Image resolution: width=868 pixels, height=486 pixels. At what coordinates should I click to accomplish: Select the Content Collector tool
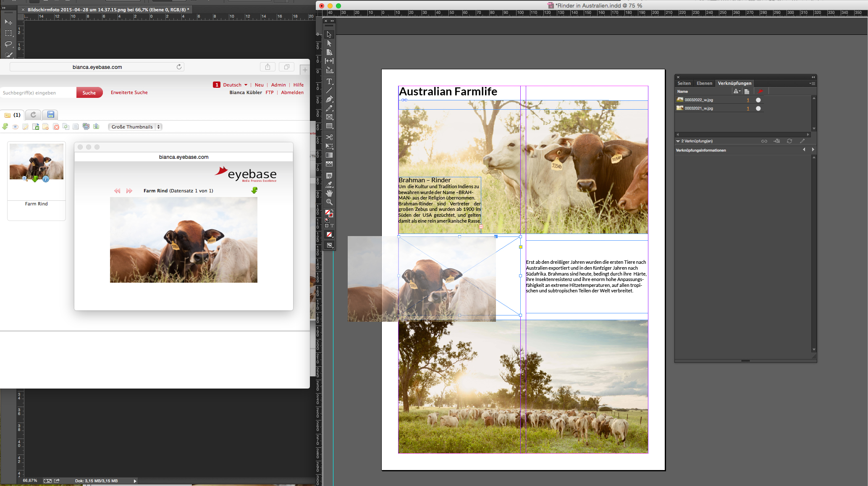point(329,70)
